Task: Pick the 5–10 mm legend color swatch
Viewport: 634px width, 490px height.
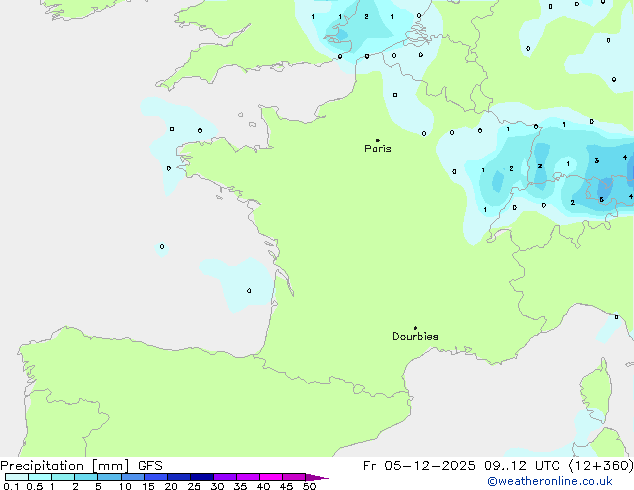Action: tap(109, 477)
